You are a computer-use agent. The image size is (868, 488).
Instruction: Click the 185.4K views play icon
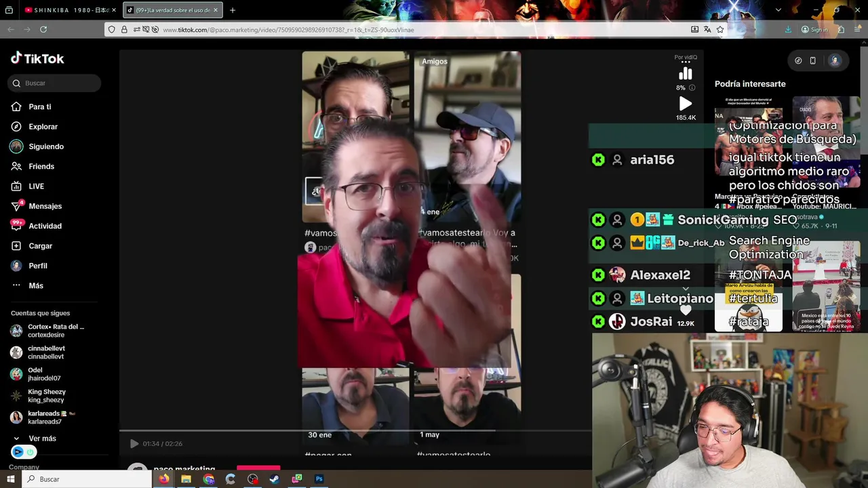point(686,104)
